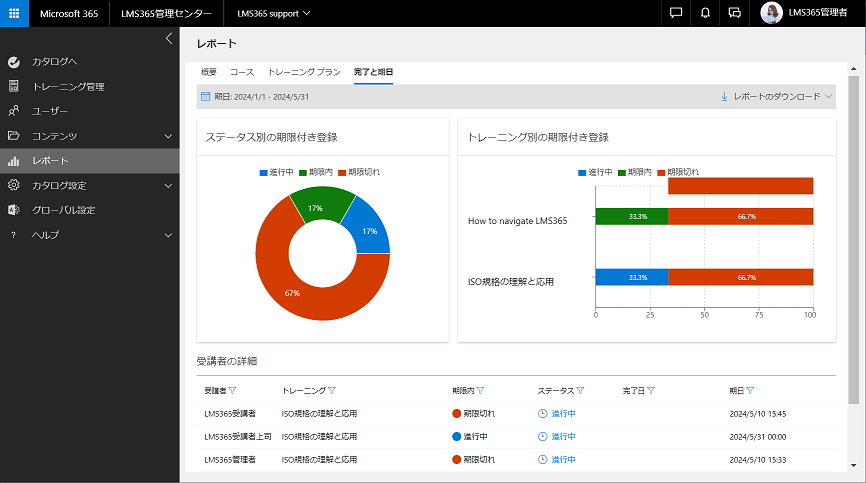Click the カタログへ icon in sidebar
Image resolution: width=866 pixels, height=483 pixels.
coord(14,62)
